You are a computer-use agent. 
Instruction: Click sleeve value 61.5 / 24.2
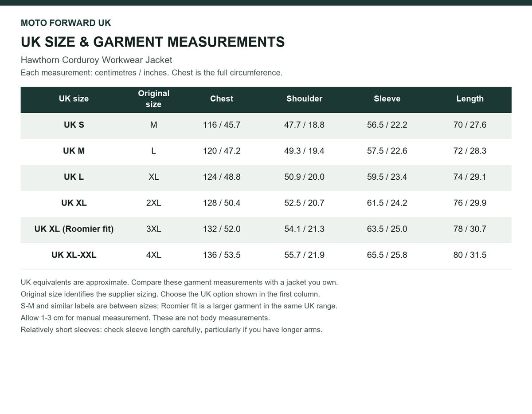pyautogui.click(x=387, y=203)
